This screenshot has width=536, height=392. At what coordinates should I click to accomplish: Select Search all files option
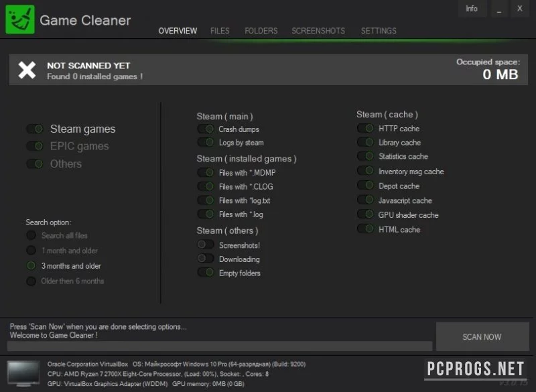pyautogui.click(x=31, y=235)
